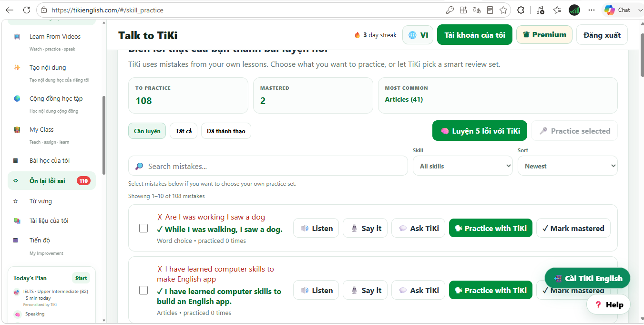Click the Tiến độ sidebar icon
The height and width of the screenshot is (325, 644).
(16, 240)
